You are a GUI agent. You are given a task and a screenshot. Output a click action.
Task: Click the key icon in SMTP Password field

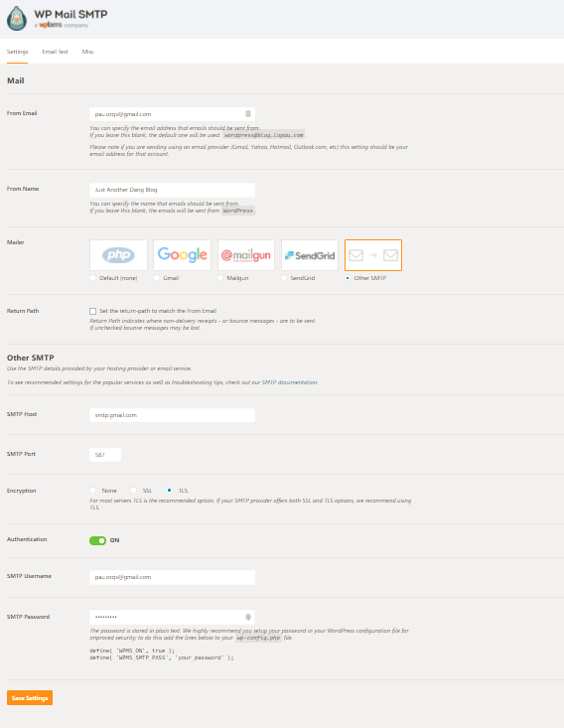[248, 617]
